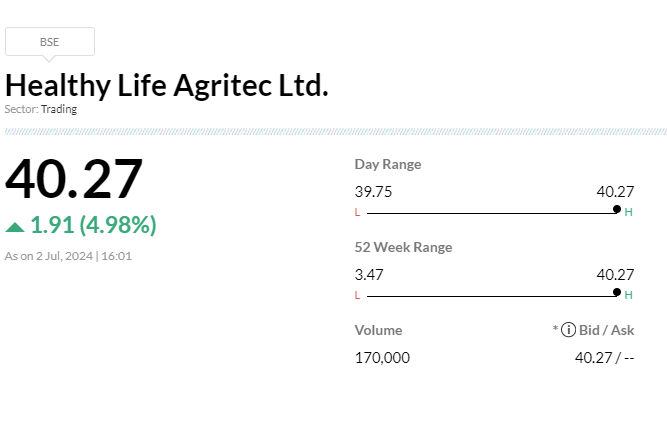Click the Volume figure 170,000
This screenshot has height=432, width=667.
[x=382, y=357]
